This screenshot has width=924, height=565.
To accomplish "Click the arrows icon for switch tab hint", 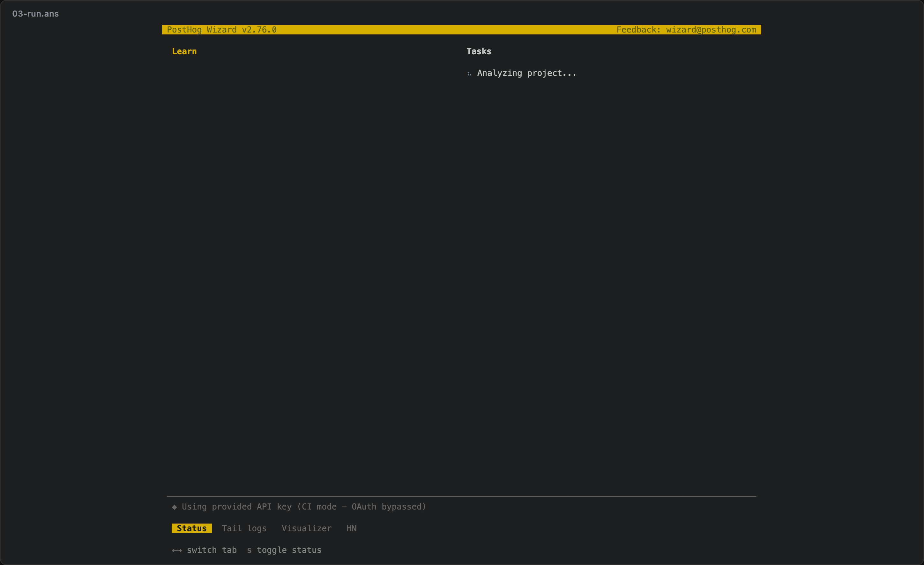I will [x=177, y=550].
